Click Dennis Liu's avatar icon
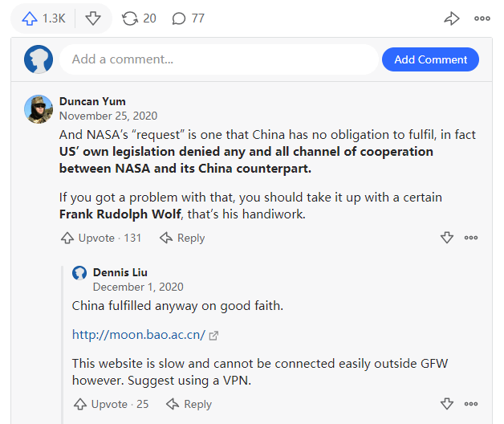Image resolution: width=504 pixels, height=424 pixels. (x=79, y=272)
